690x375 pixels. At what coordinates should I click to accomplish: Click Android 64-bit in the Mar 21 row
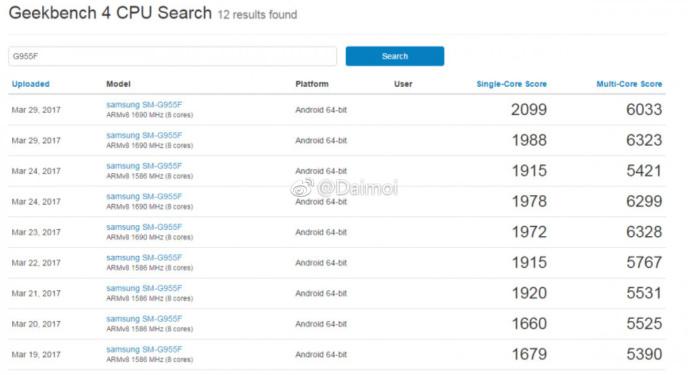click(321, 293)
